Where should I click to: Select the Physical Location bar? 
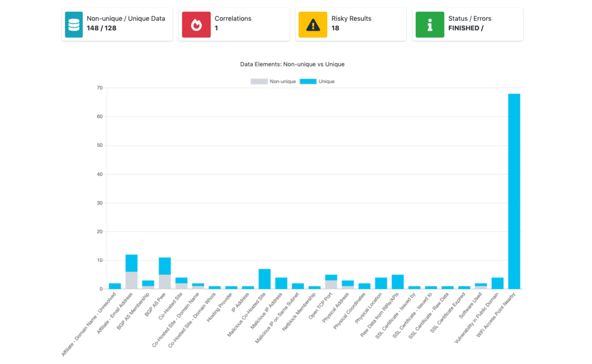381,283
